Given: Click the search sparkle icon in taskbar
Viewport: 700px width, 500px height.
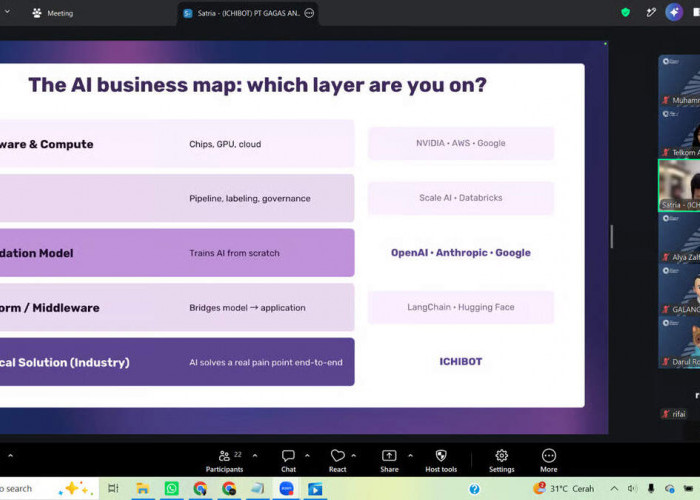Looking at the screenshot, I should [x=75, y=488].
